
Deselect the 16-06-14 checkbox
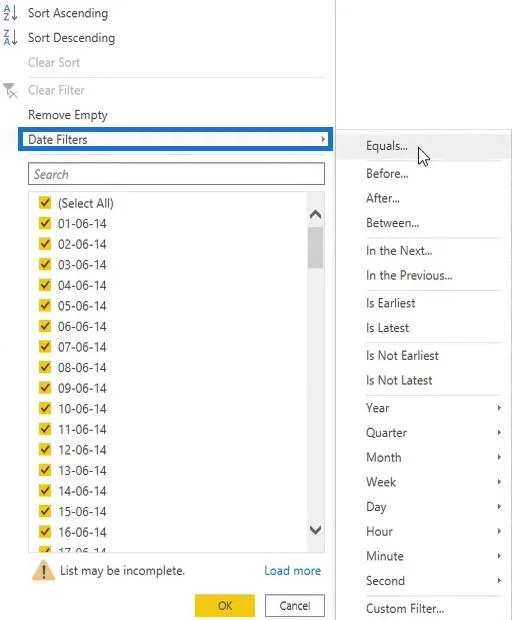coord(45,532)
